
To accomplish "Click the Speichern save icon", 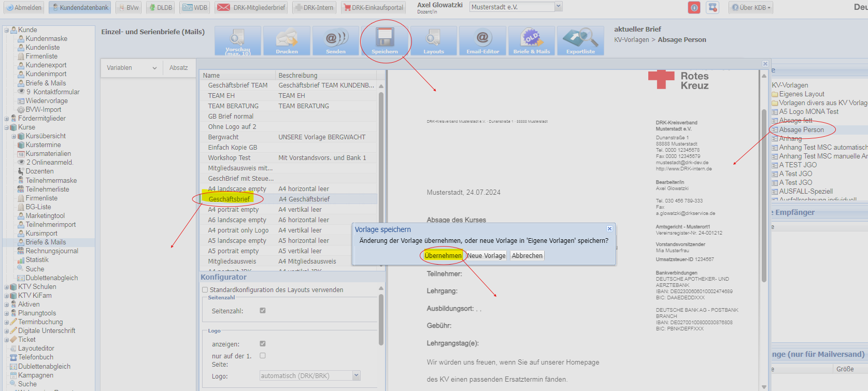I will [385, 40].
